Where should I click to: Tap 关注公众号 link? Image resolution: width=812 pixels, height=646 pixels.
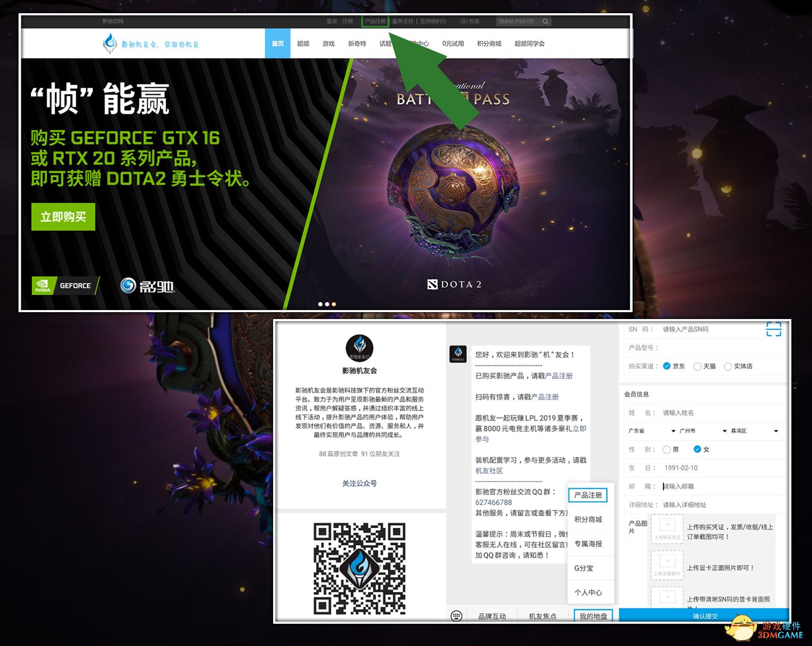coord(359,483)
